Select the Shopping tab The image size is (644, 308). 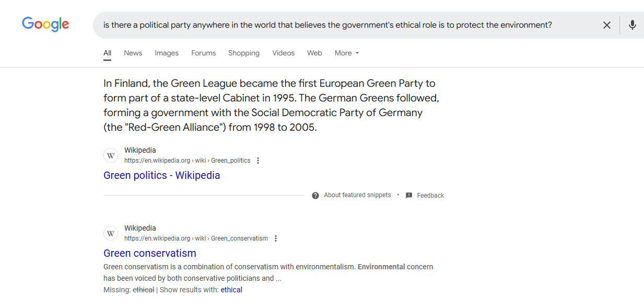click(x=244, y=53)
